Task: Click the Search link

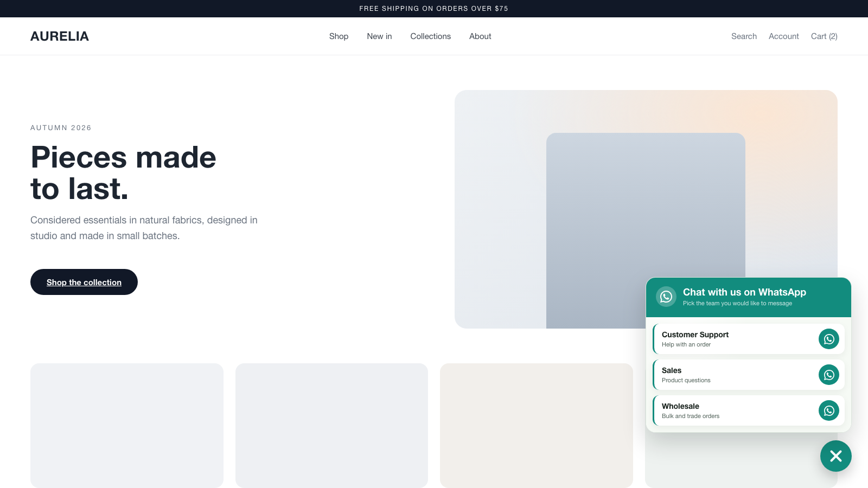Action: tap(744, 36)
